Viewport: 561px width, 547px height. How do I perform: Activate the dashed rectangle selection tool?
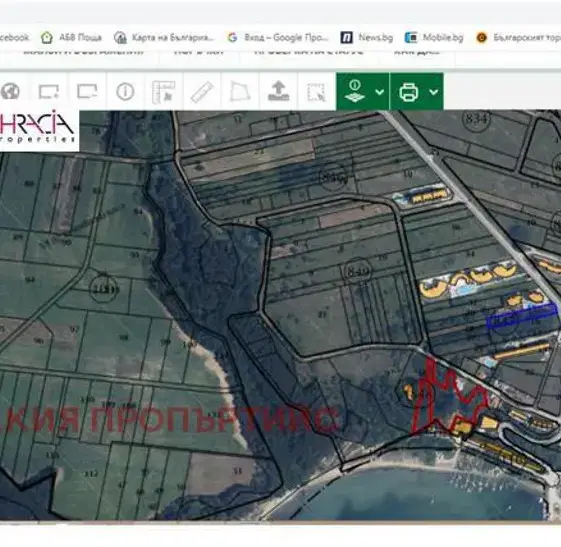316,92
